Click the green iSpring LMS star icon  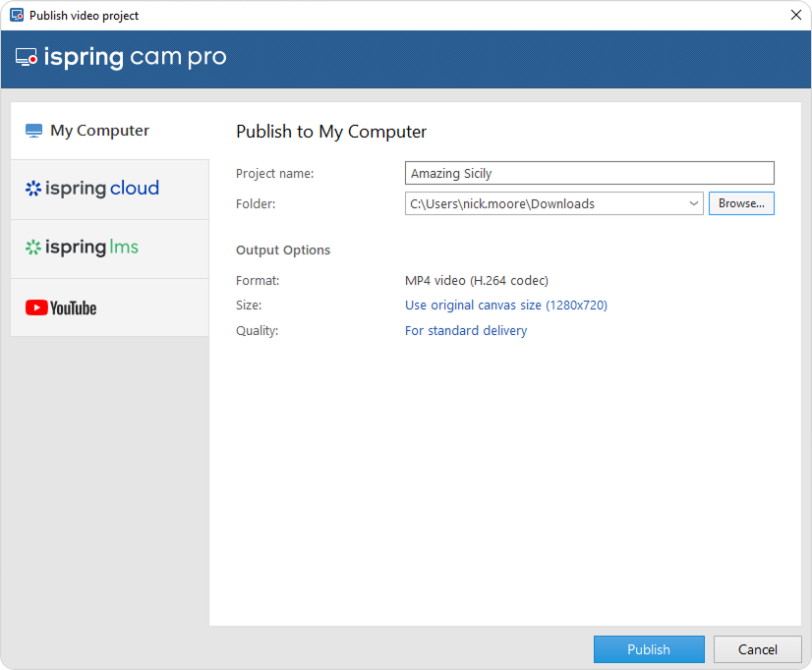[33, 248]
